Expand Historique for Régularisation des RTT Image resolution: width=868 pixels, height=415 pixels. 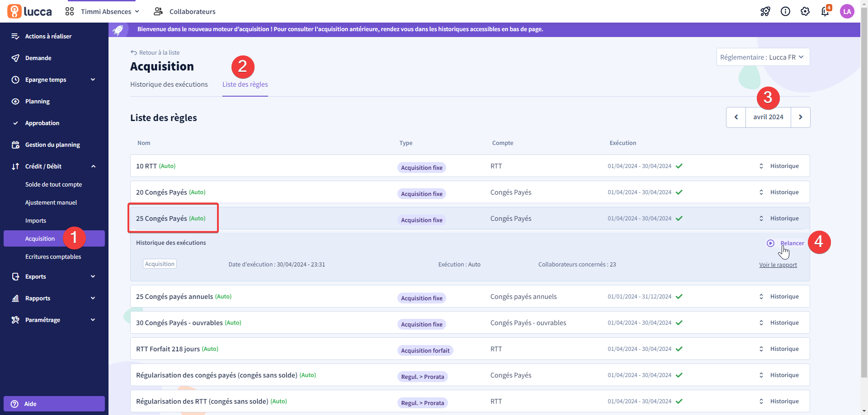click(x=779, y=401)
